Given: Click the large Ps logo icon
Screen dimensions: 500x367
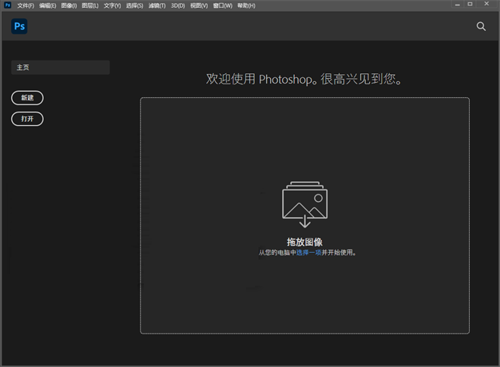Looking at the screenshot, I should [x=19, y=26].
